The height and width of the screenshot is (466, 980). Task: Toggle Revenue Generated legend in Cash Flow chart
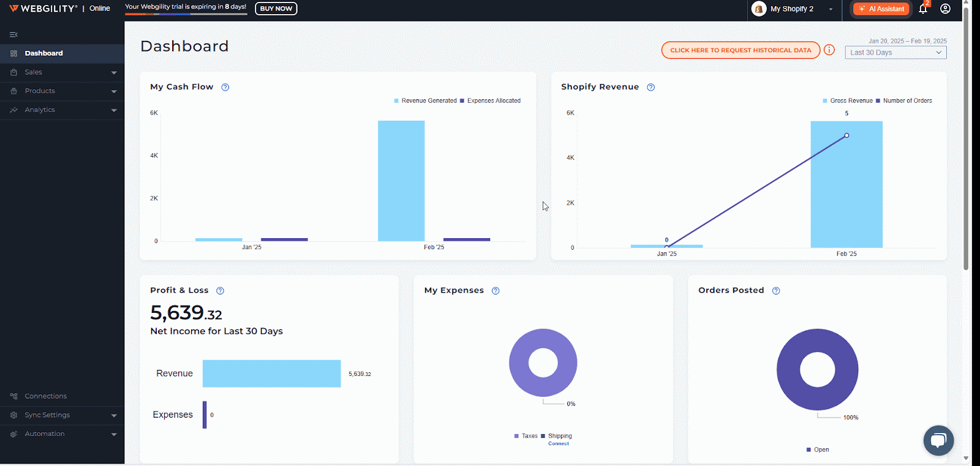click(x=426, y=101)
